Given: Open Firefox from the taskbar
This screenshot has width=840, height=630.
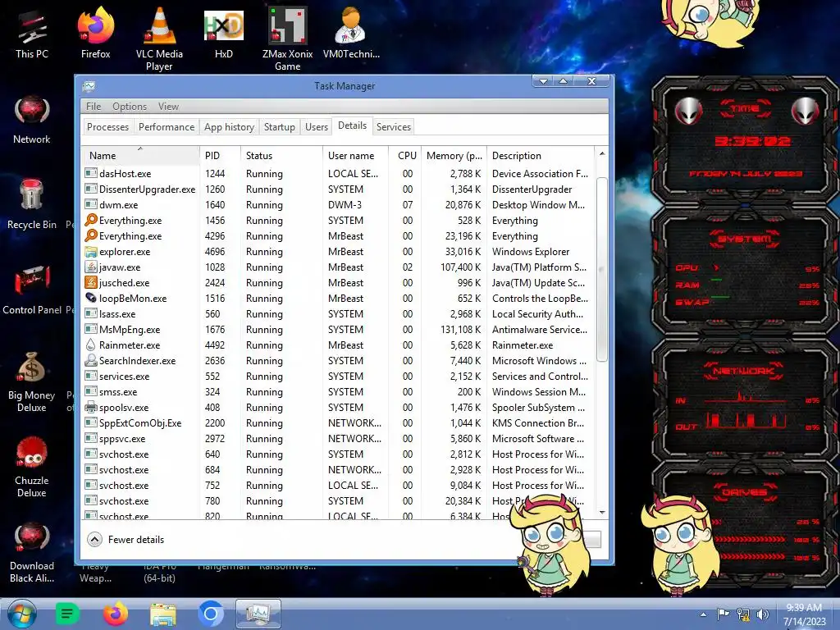Looking at the screenshot, I should coord(115,614).
